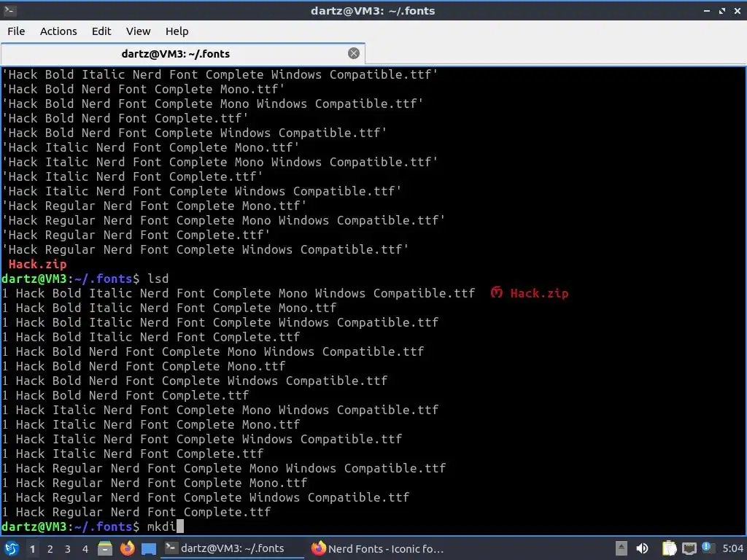The height and width of the screenshot is (560, 747).
Task: Switch to workspace 1
Action: [32, 549]
